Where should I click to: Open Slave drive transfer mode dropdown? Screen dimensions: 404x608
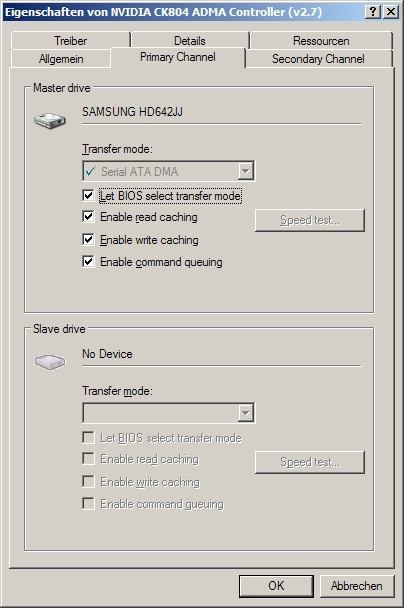[x=168, y=413]
